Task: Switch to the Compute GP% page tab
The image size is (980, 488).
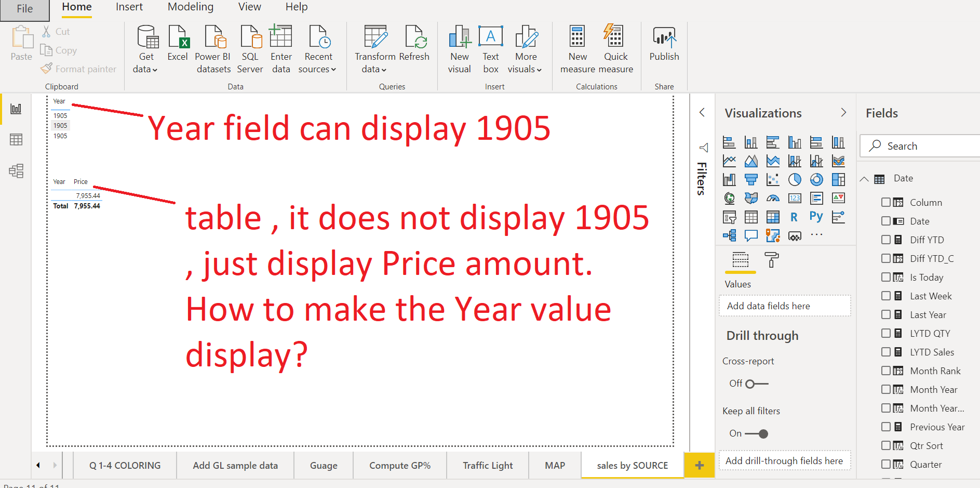Action: (x=400, y=466)
